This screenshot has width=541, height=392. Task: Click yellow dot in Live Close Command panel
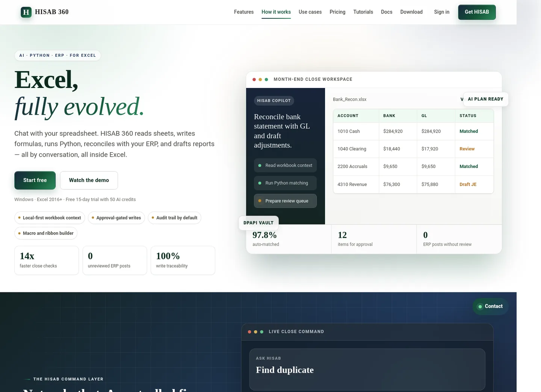click(256, 332)
